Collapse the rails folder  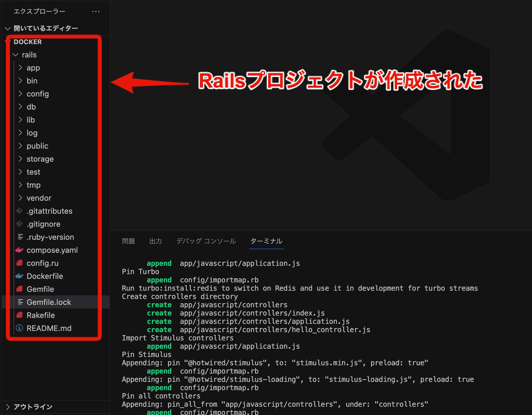point(15,55)
